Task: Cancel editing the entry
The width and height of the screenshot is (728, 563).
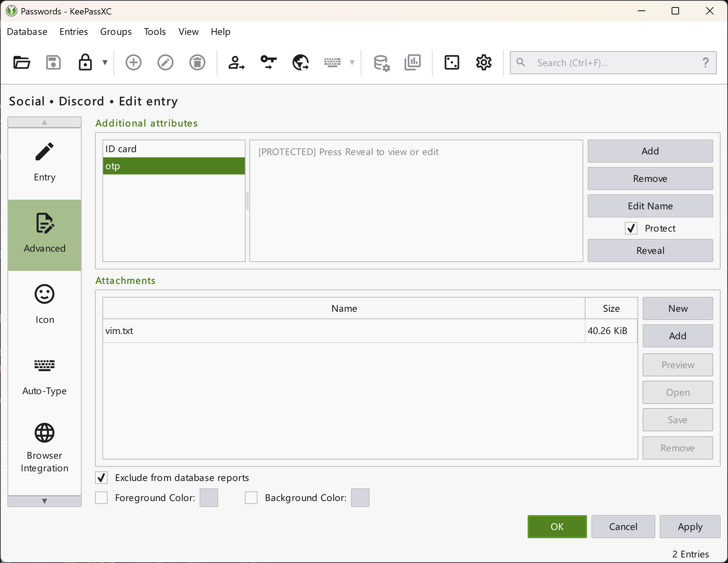Action: pos(623,527)
